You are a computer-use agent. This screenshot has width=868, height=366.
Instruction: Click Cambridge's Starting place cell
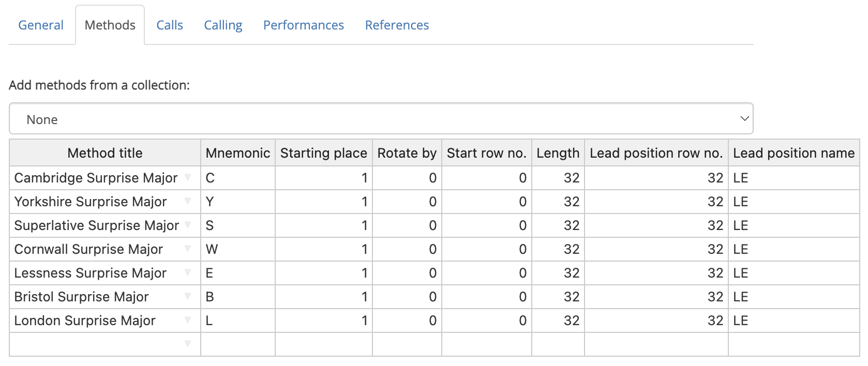pos(323,177)
